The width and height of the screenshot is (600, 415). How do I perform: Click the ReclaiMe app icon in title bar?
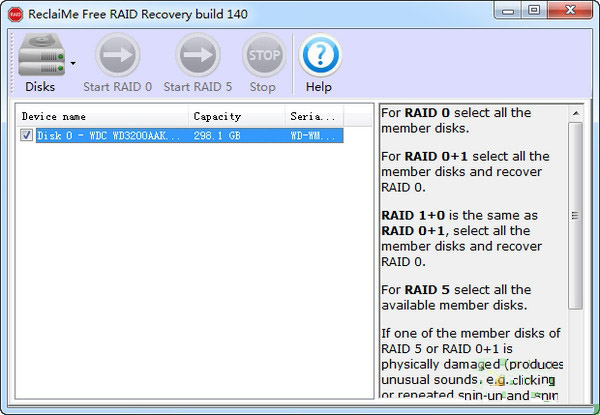[x=16, y=13]
